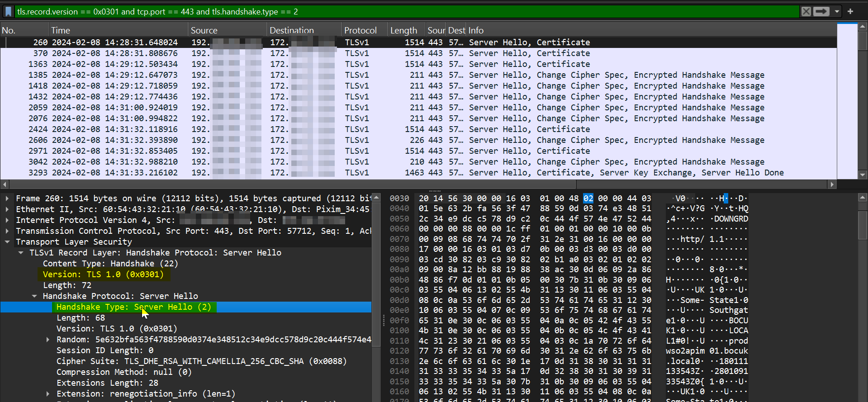Expand the Ethernet II section
The width and height of the screenshot is (868, 402).
[x=7, y=209]
